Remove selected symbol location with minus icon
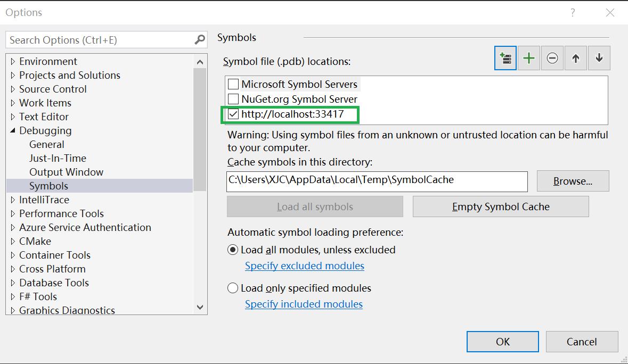628x364 pixels. pos(552,58)
